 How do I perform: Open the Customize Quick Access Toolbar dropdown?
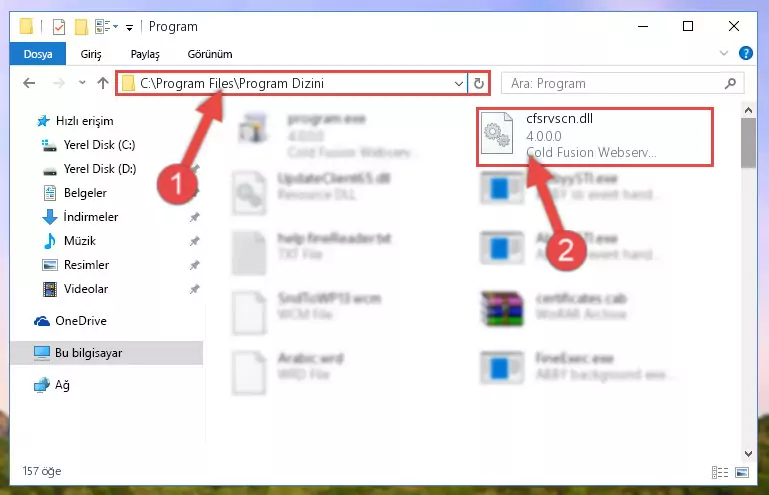tap(129, 27)
